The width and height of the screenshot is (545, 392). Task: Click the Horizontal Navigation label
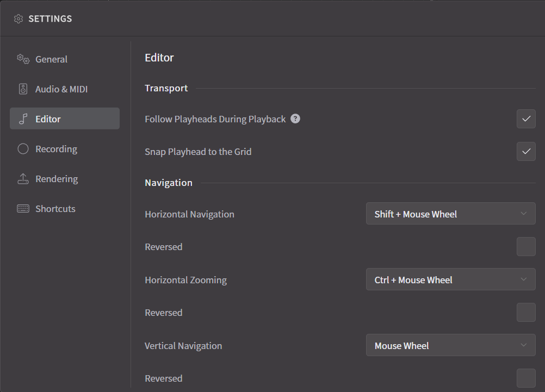(x=189, y=214)
